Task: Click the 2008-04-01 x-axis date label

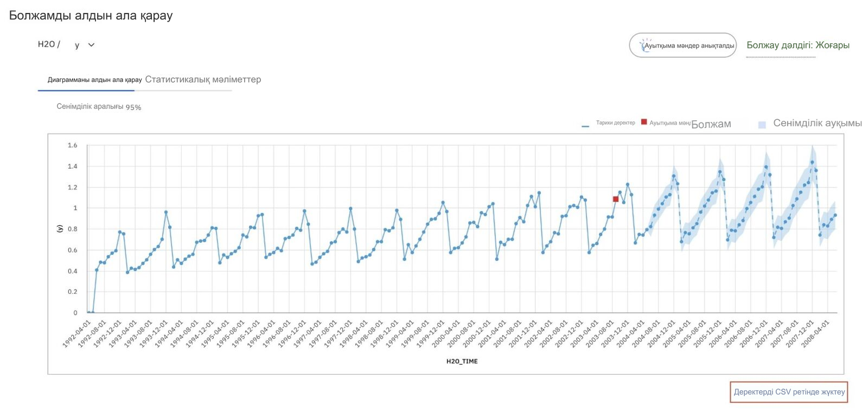Action: (815, 333)
